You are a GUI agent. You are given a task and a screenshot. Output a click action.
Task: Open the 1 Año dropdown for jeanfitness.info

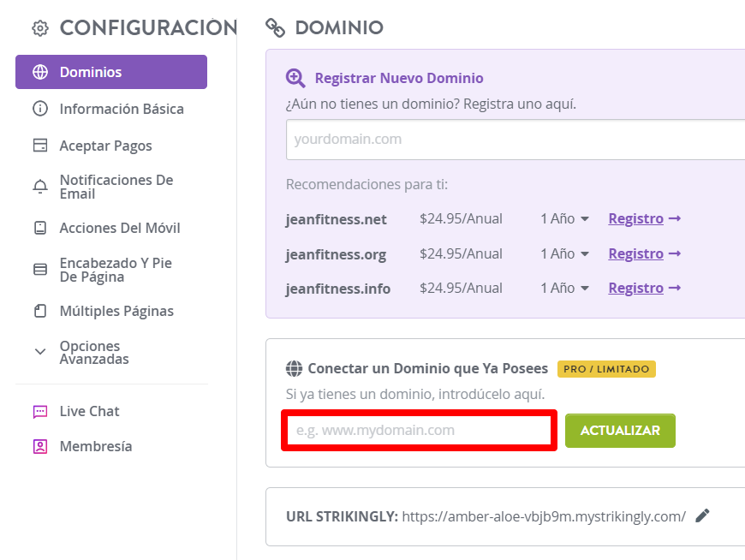click(564, 288)
